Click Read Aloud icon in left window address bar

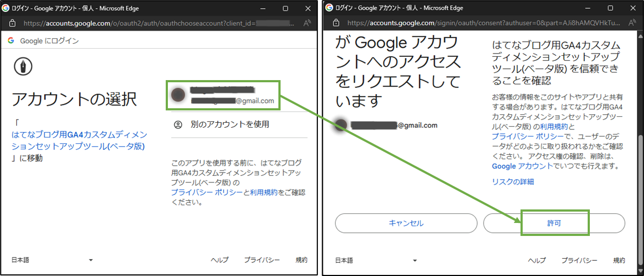pos(307,23)
